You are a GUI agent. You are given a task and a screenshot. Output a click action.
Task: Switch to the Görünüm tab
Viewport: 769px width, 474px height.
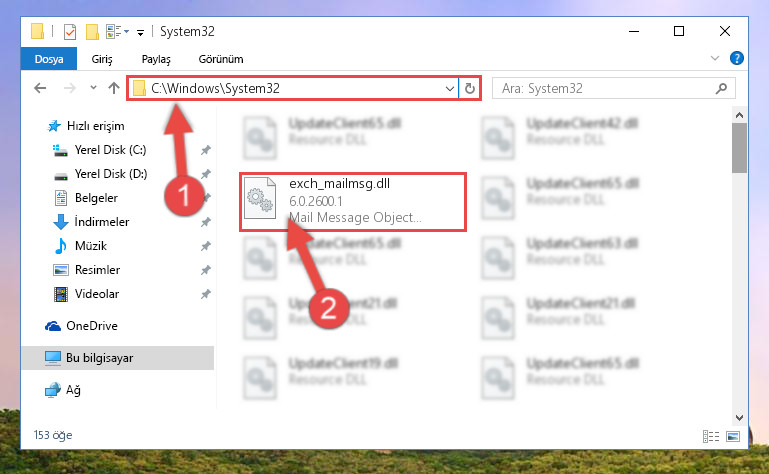(221, 59)
